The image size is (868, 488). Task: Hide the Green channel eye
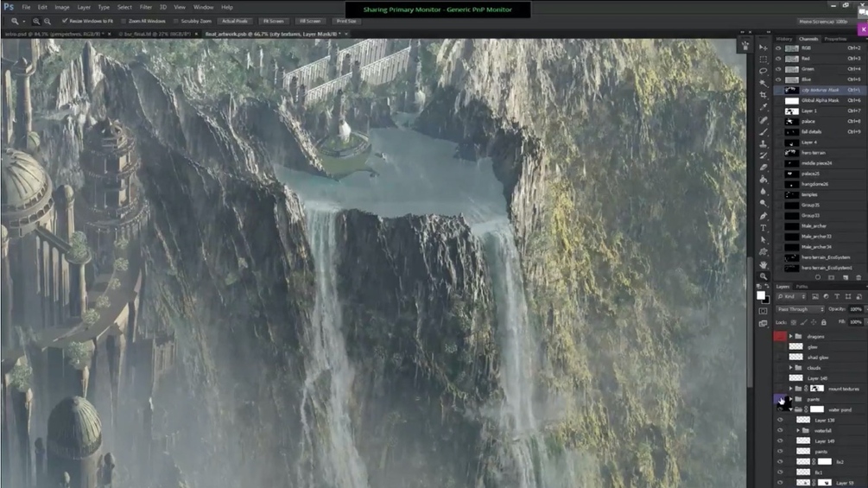tap(778, 69)
